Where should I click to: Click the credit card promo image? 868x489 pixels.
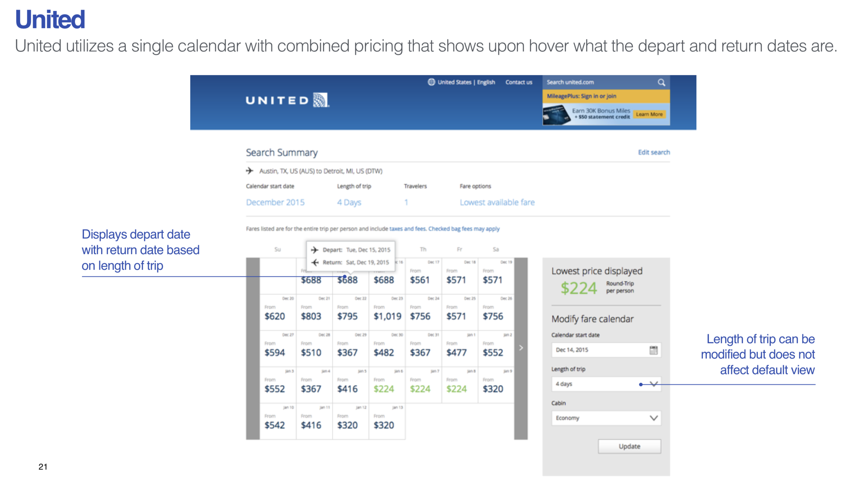click(556, 115)
